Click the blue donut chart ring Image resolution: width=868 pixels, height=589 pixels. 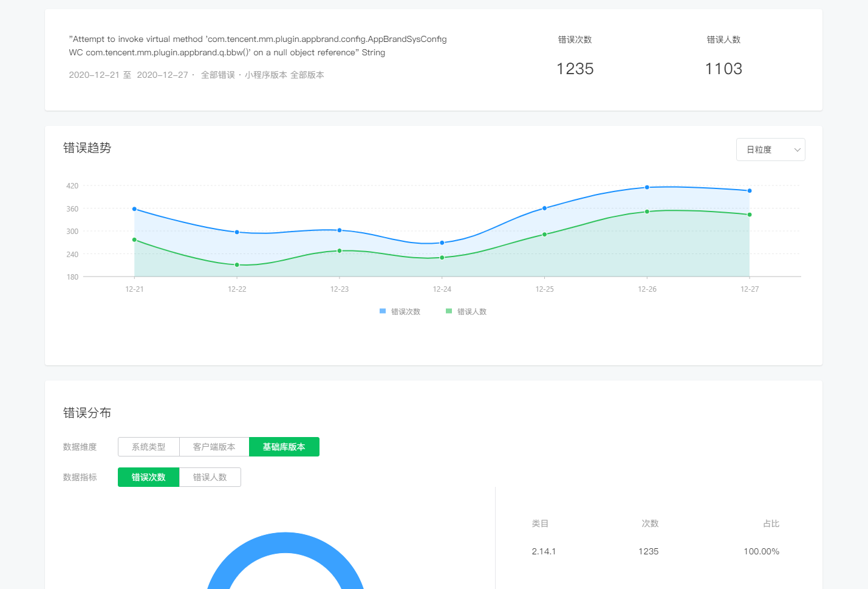coord(285,543)
